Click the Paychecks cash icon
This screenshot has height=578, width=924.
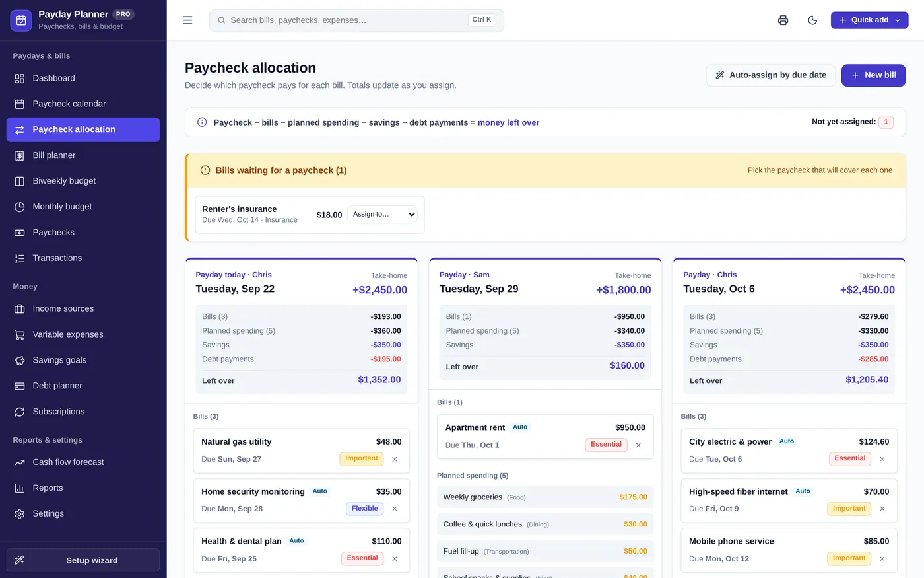[x=20, y=233]
